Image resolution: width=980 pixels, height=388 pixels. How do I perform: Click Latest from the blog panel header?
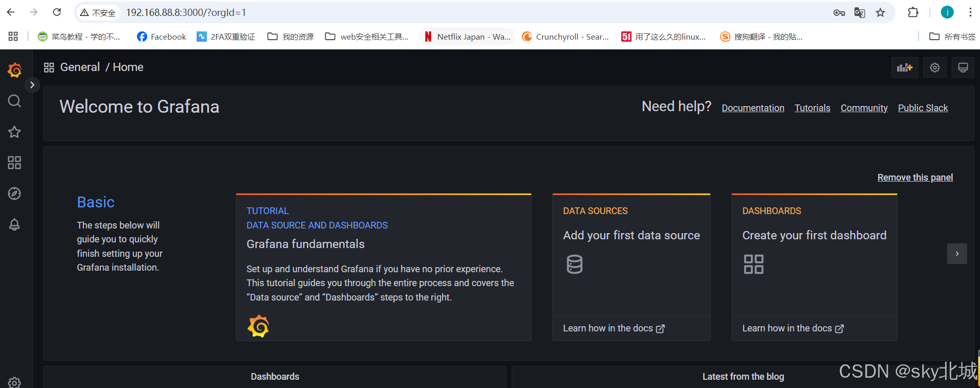pos(743,377)
